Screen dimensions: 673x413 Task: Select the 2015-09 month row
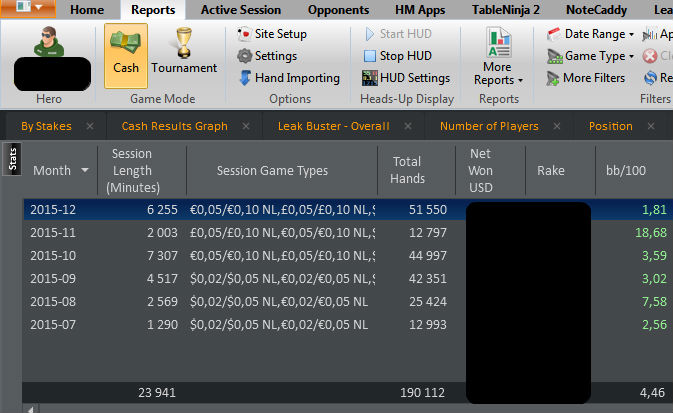point(348,279)
